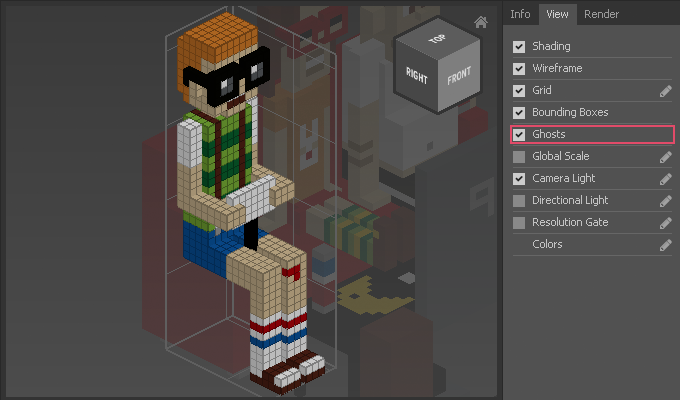This screenshot has width=680, height=400.
Task: Edit Camera Light settings pencil icon
Action: click(x=665, y=179)
